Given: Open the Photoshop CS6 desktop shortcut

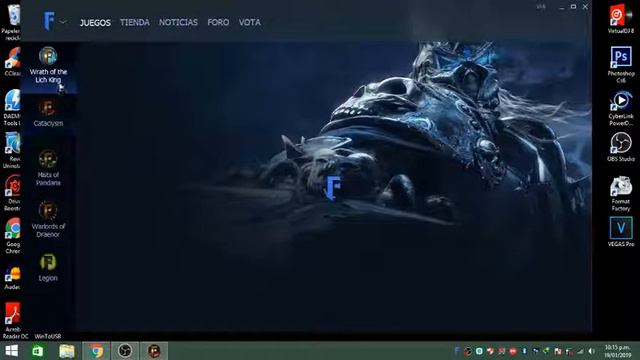Looking at the screenshot, I should point(621,64).
